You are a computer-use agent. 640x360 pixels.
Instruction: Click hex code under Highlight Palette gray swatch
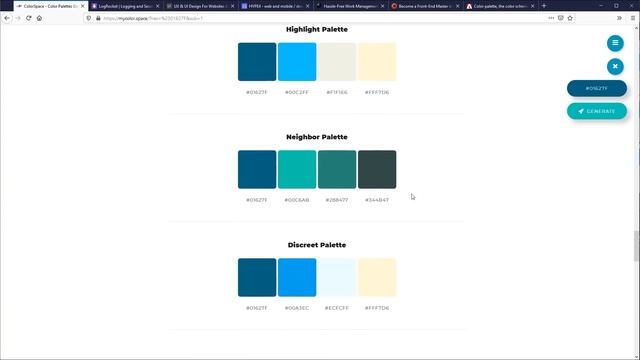(337, 92)
